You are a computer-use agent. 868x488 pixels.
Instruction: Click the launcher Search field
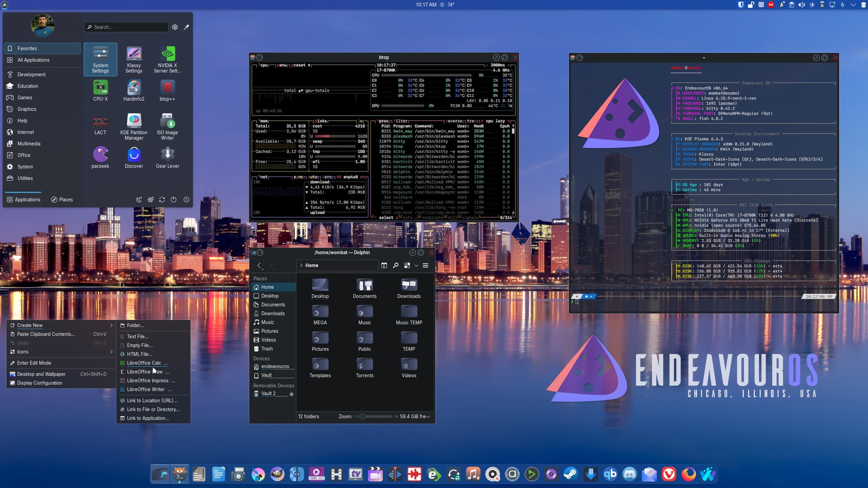(126, 27)
